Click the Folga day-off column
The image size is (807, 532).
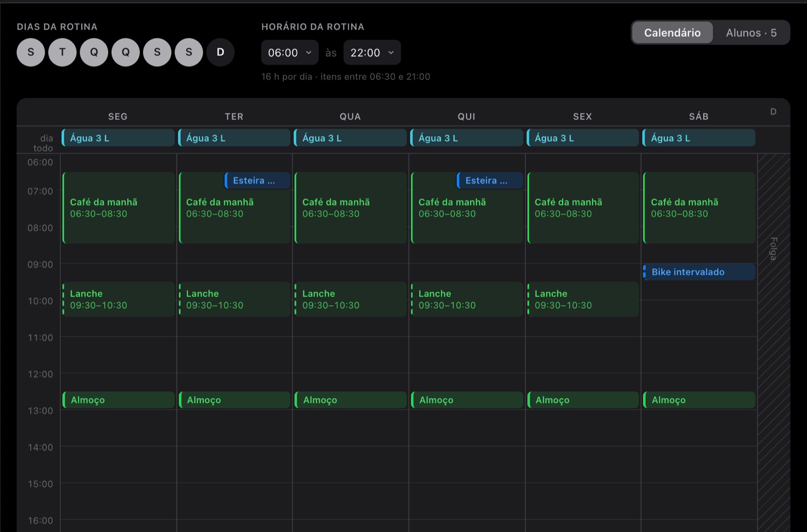(x=773, y=343)
